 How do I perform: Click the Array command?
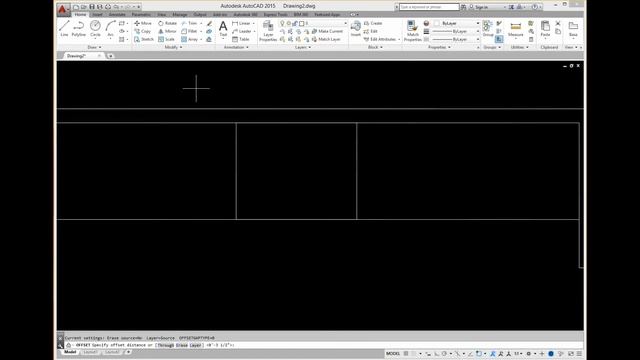(x=189, y=39)
